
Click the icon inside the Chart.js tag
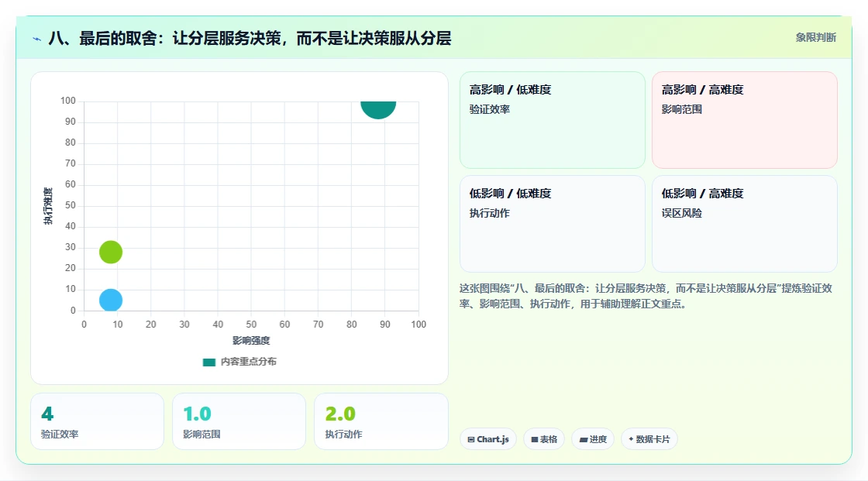pyautogui.click(x=471, y=439)
